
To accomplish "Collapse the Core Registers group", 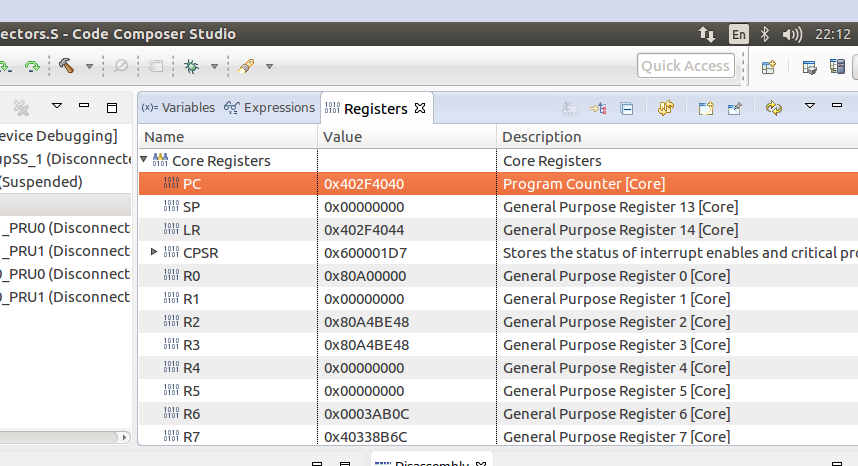I will (x=144, y=160).
